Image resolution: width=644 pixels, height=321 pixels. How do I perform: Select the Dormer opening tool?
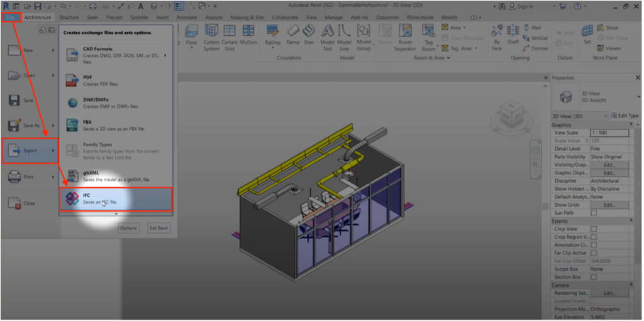click(x=535, y=48)
